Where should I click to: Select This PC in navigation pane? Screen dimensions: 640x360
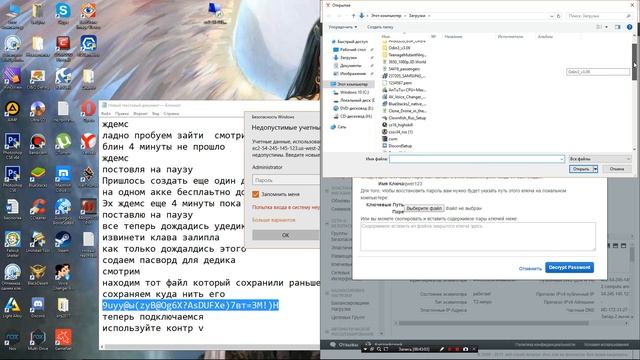(x=349, y=84)
